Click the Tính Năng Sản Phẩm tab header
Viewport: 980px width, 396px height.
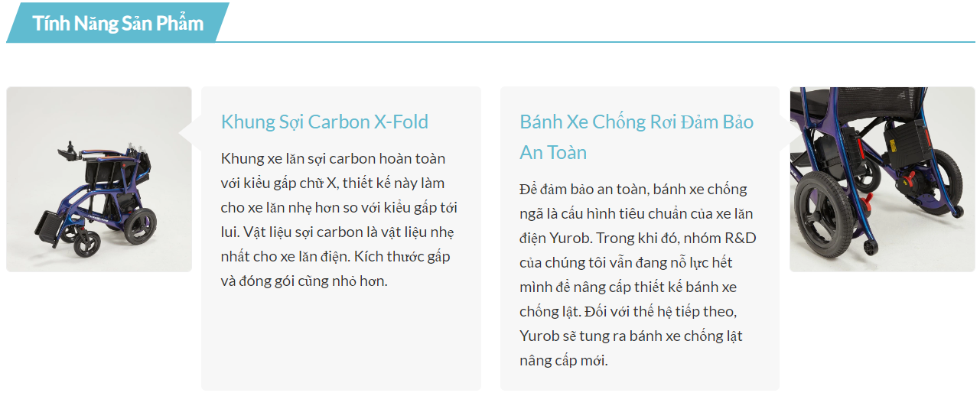(x=118, y=23)
